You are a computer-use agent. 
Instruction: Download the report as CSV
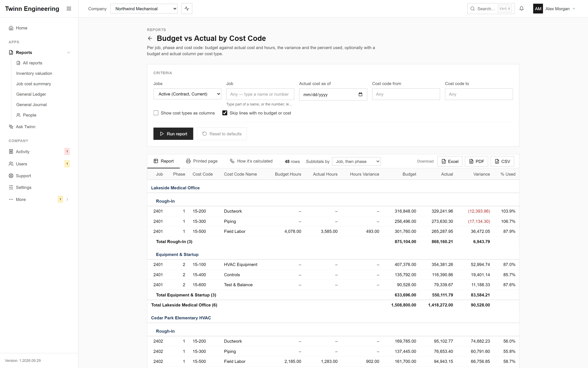(502, 161)
